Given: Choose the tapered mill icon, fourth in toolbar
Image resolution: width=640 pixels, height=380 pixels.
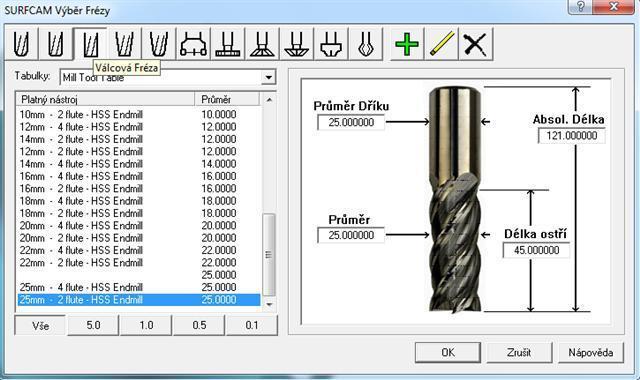Looking at the screenshot, I should (x=124, y=44).
